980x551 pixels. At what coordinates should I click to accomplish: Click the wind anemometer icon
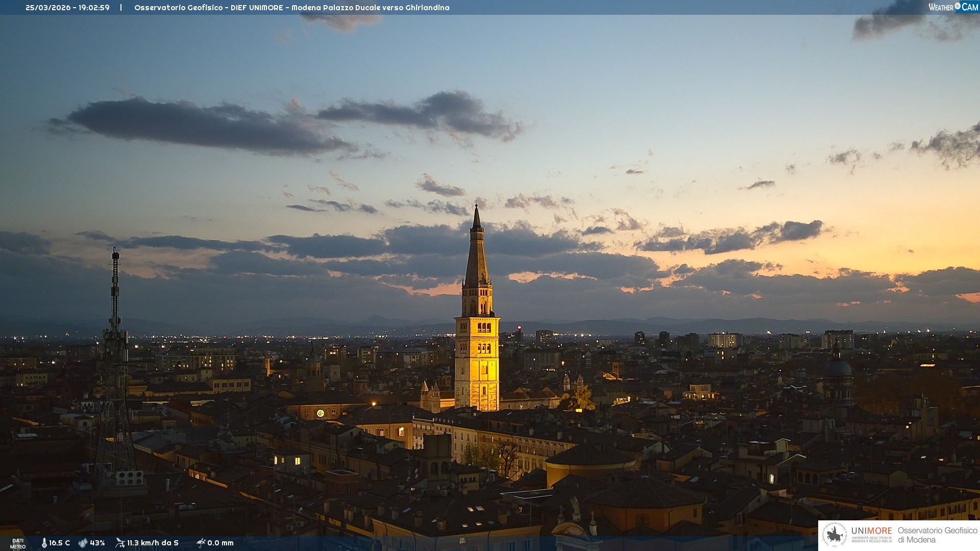(x=120, y=543)
